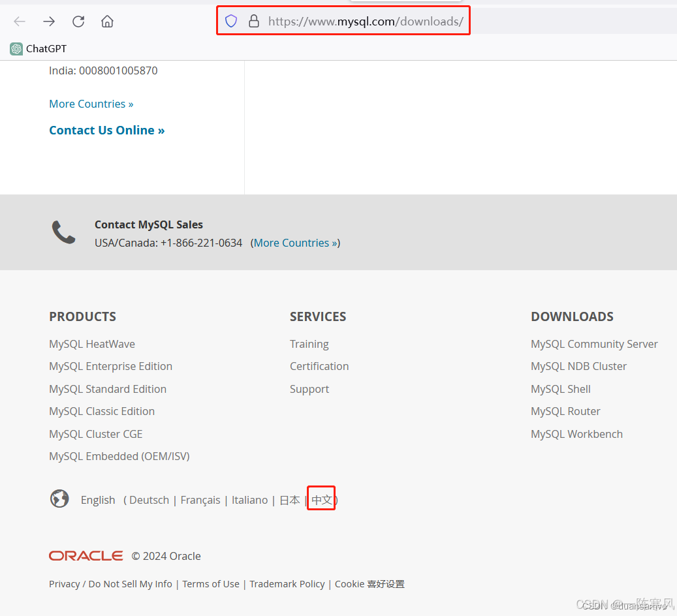Click the ChatGPT bookmark icon

[x=16, y=49]
